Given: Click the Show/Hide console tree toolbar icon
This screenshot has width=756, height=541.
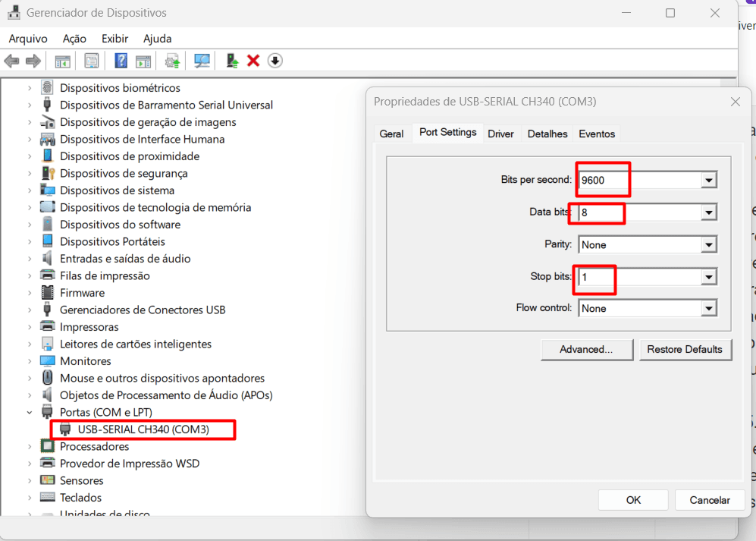Looking at the screenshot, I should 61,61.
